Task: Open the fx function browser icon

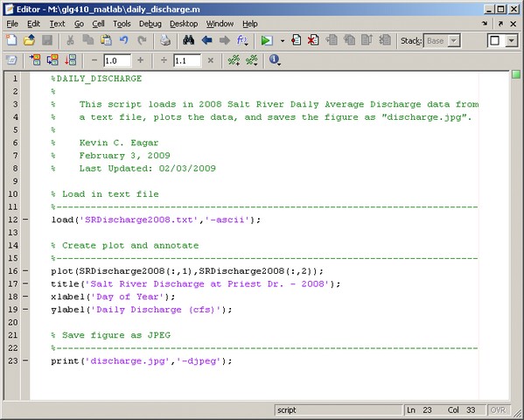Action: click(x=242, y=40)
